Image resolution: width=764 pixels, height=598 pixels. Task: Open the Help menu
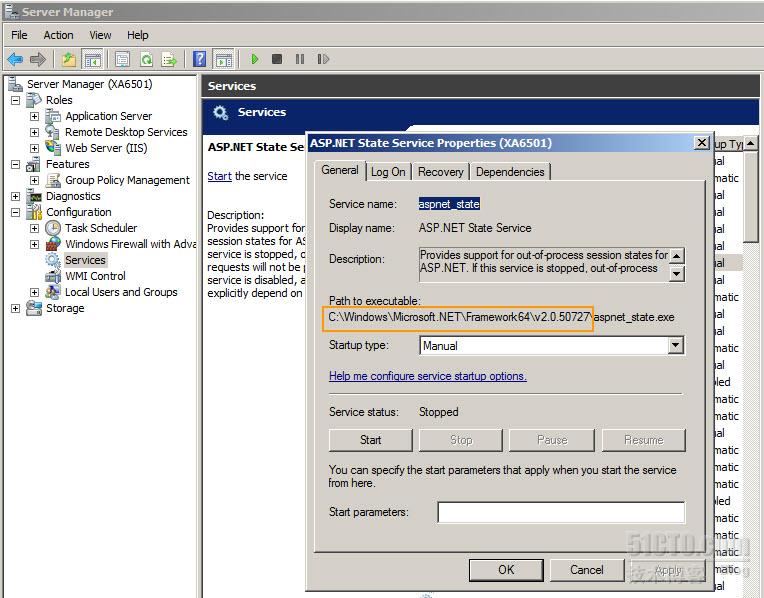(x=138, y=35)
